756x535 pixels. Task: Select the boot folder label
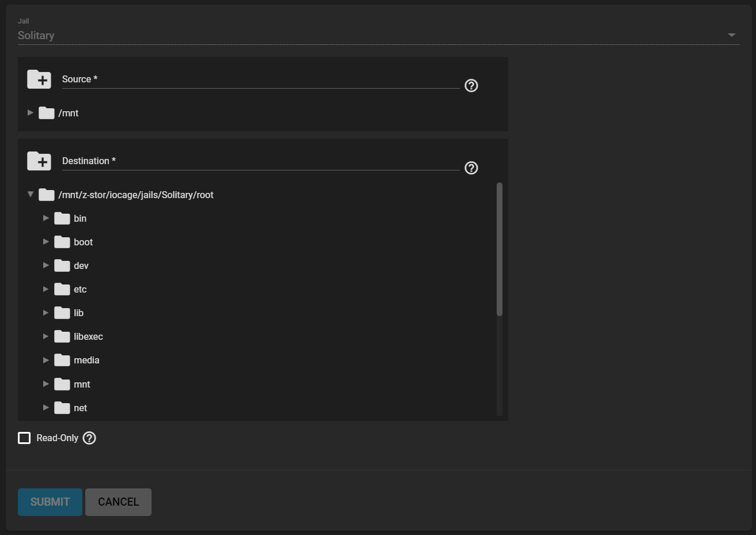pyautogui.click(x=83, y=242)
